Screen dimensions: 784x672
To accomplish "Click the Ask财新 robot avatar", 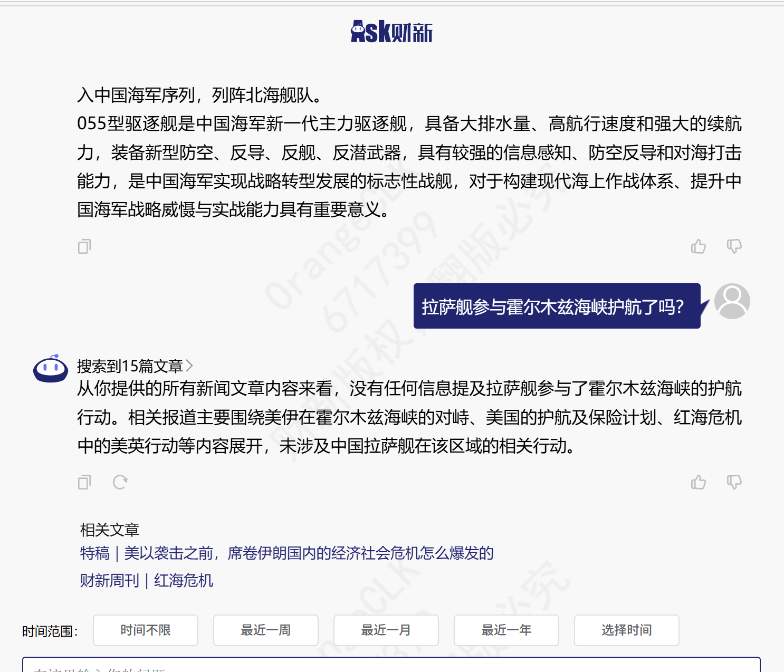I will (51, 368).
